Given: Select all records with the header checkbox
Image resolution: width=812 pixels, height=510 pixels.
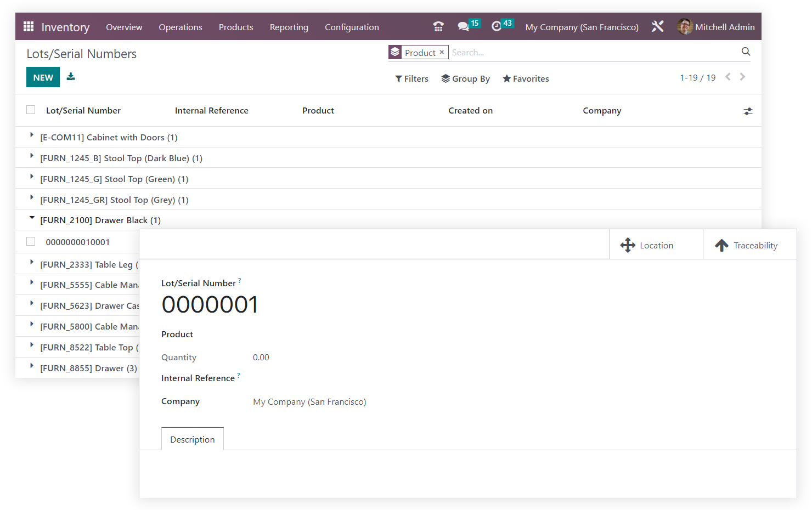Looking at the screenshot, I should [x=30, y=110].
